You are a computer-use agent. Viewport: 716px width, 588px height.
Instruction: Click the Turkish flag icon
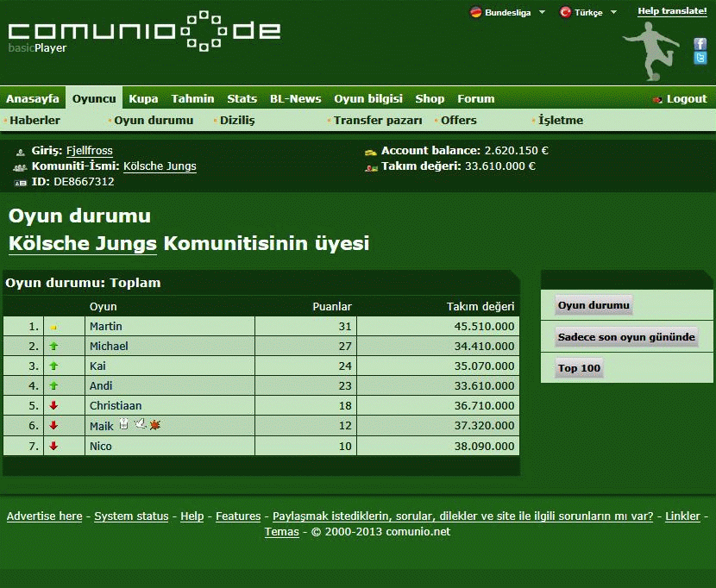click(566, 12)
